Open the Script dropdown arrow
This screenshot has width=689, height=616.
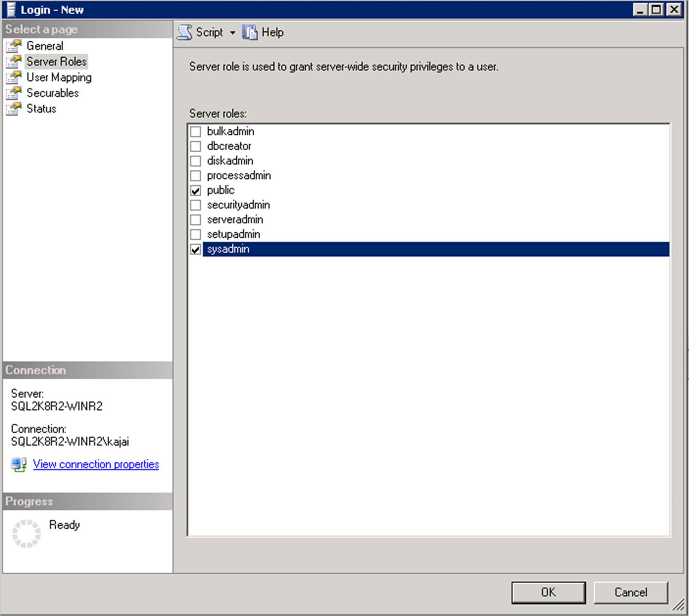tap(232, 32)
